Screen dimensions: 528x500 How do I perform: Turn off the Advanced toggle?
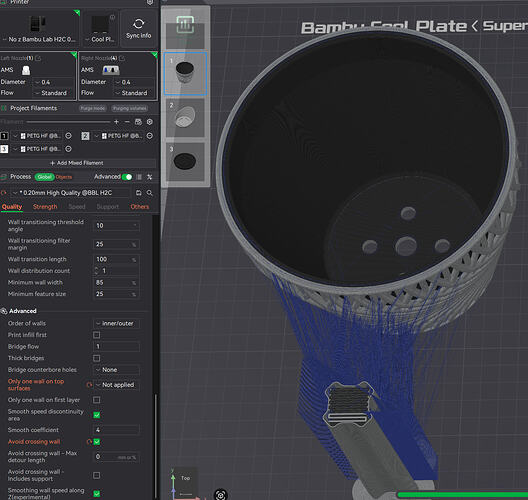pos(127,177)
